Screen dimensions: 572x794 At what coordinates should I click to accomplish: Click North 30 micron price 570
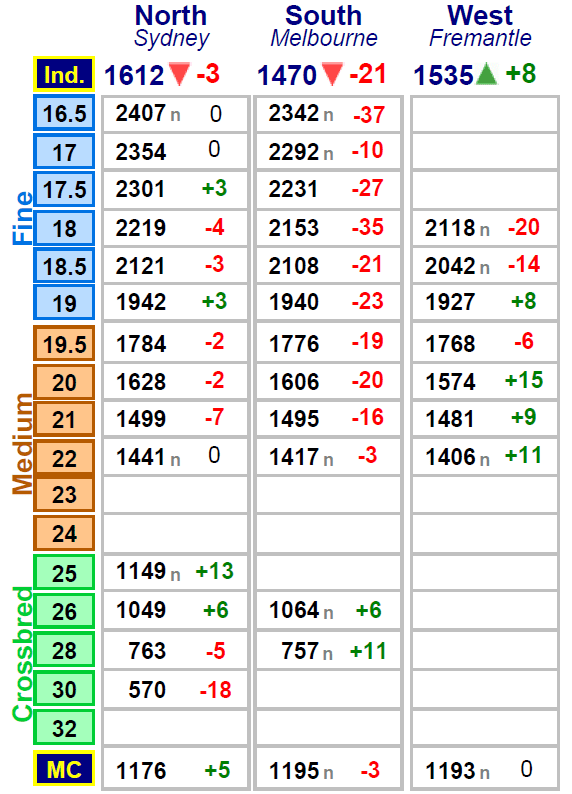(147, 689)
